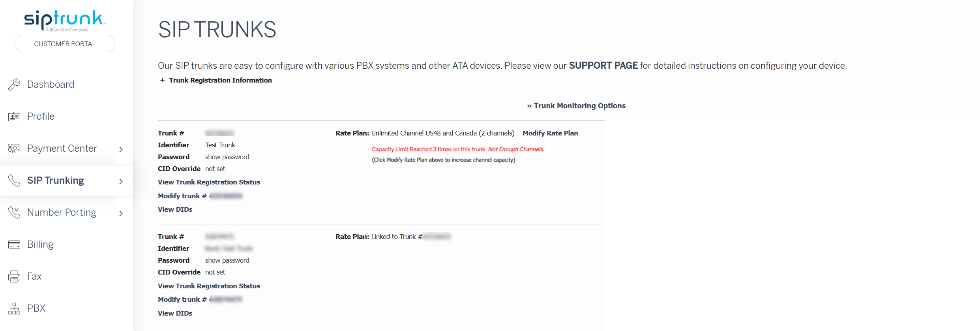Click the Profile ID card icon
980x331 pixels.
[14, 117]
